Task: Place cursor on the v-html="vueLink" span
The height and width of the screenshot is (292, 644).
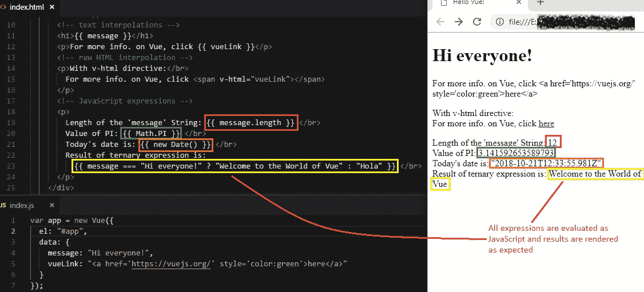Action: pyautogui.click(x=259, y=79)
